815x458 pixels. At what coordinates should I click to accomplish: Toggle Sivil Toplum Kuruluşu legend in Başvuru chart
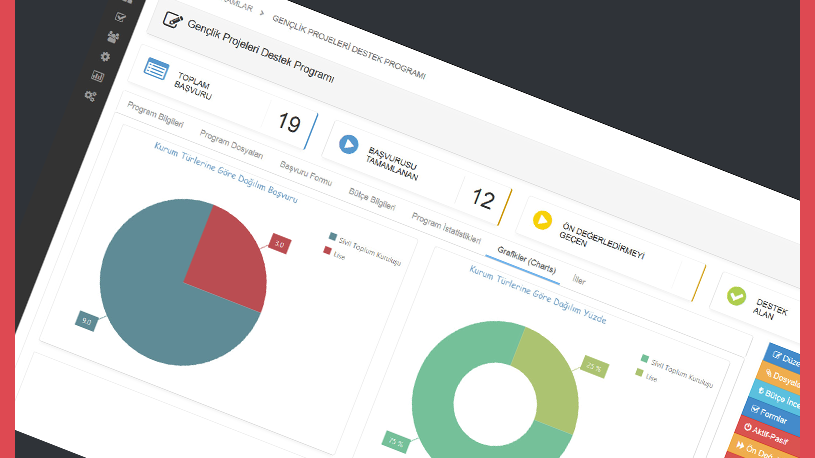click(365, 248)
